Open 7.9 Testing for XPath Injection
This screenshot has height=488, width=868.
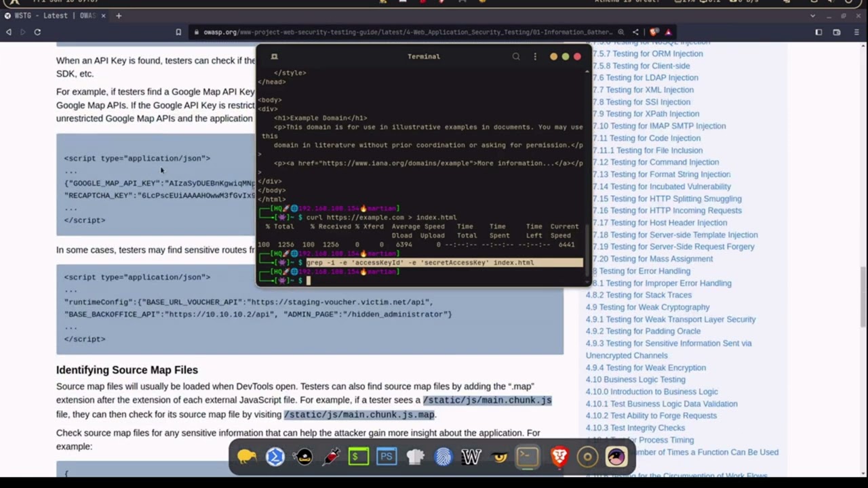646,114
